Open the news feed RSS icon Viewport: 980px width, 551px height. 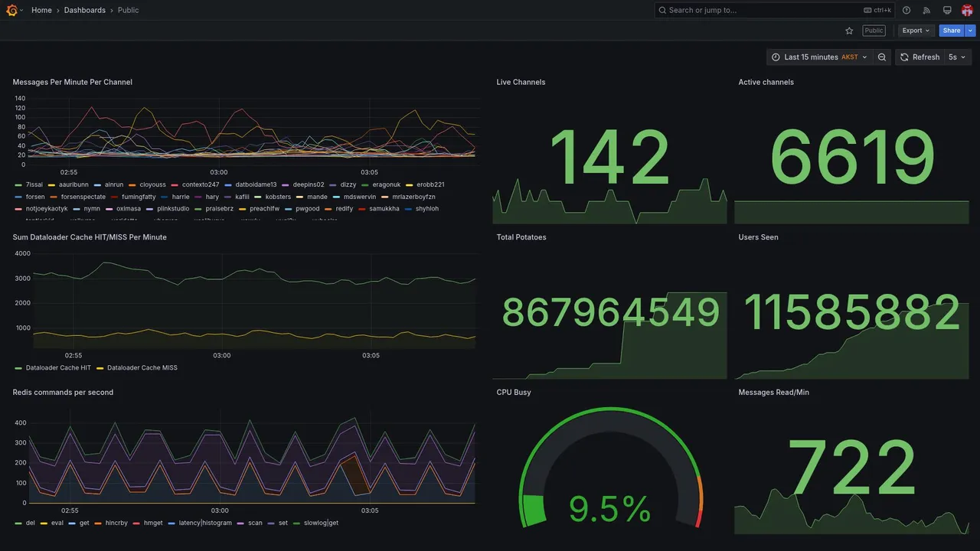pos(926,10)
